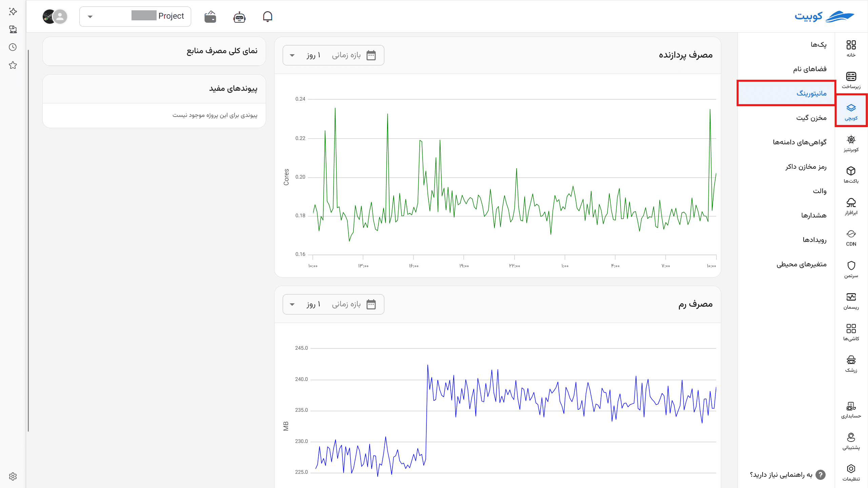Click the نمای کلی مصرف منابع card header

click(154, 51)
